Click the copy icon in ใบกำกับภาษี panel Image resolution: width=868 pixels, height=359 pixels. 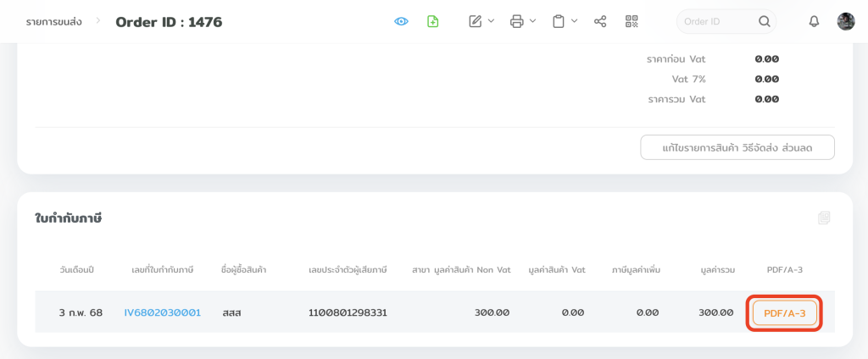click(824, 218)
